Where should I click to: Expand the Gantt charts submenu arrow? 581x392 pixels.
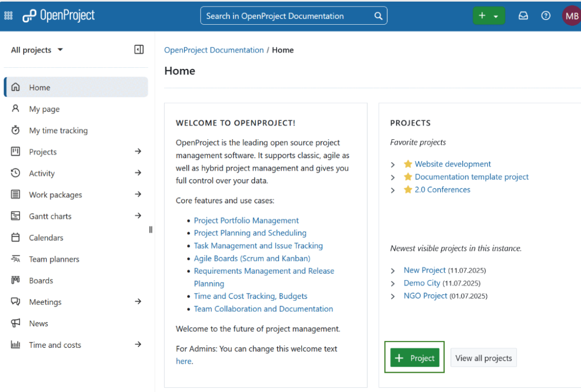pos(138,216)
